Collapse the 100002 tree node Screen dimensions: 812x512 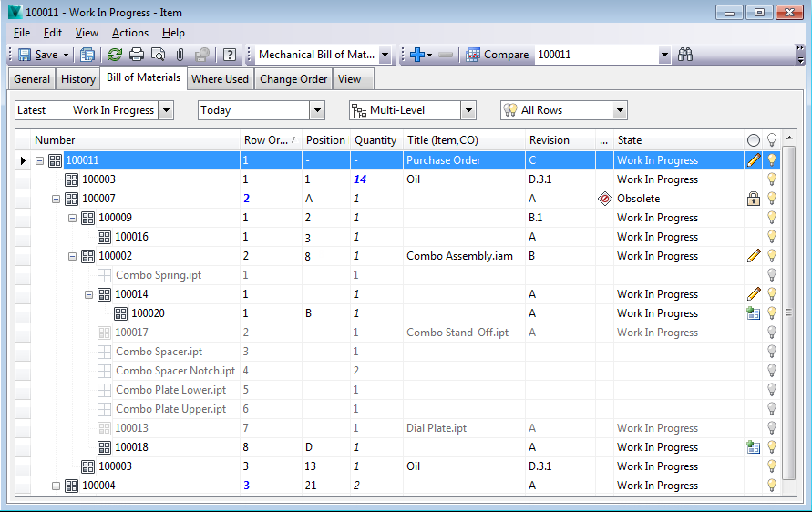[72, 256]
